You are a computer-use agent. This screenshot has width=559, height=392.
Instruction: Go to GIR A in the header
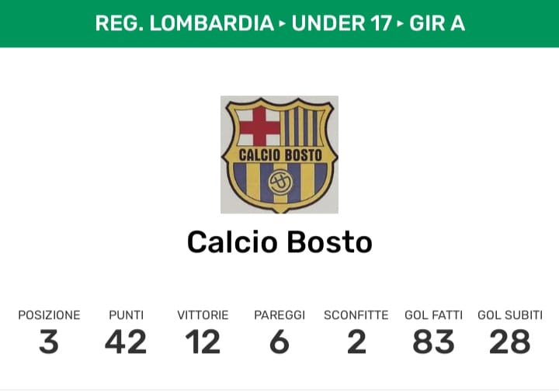[x=437, y=23]
